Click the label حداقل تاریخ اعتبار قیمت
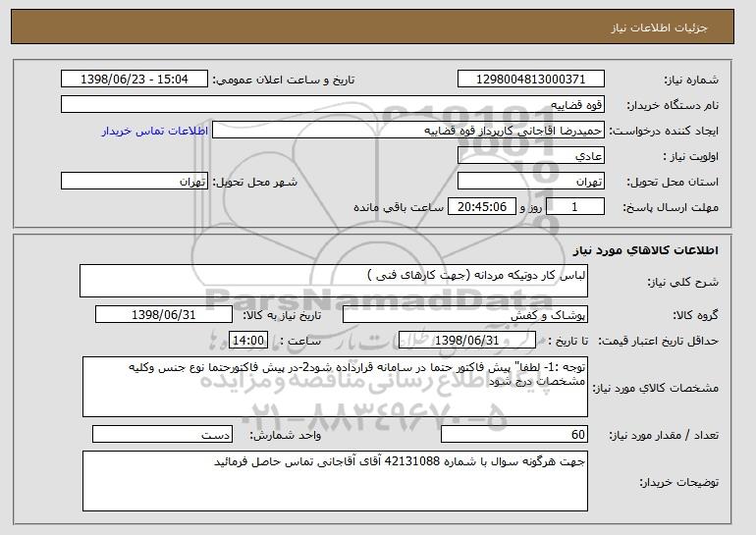 pos(658,341)
